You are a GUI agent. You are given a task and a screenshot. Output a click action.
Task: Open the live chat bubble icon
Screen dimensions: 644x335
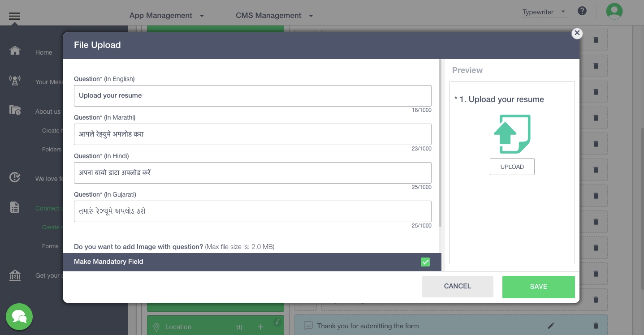[19, 317]
